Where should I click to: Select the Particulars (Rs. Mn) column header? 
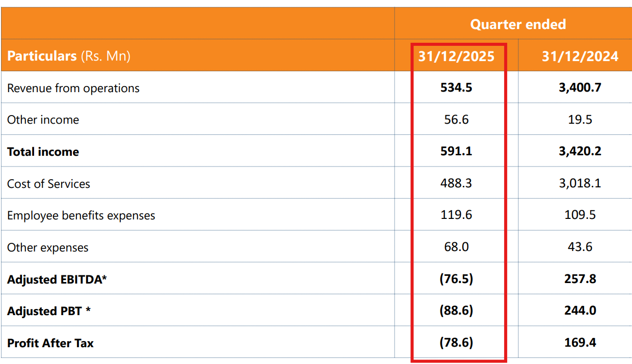pos(69,56)
